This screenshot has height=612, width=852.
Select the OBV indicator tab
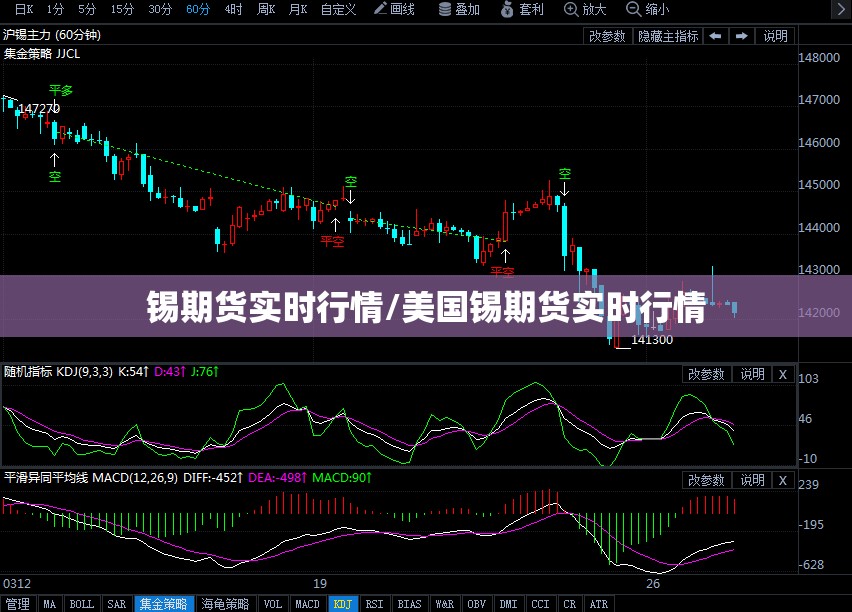tap(477, 604)
